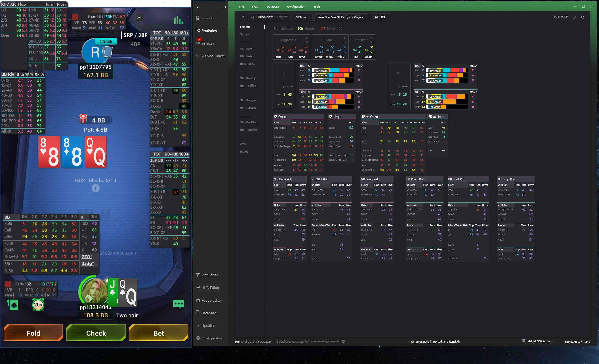Open the Tools menu
Screen dimensions: 599x364
pos(317,7)
